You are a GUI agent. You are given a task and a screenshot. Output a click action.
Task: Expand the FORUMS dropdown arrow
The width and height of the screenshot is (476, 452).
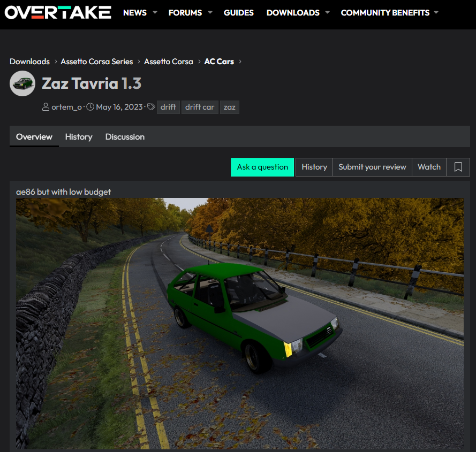[x=210, y=12]
